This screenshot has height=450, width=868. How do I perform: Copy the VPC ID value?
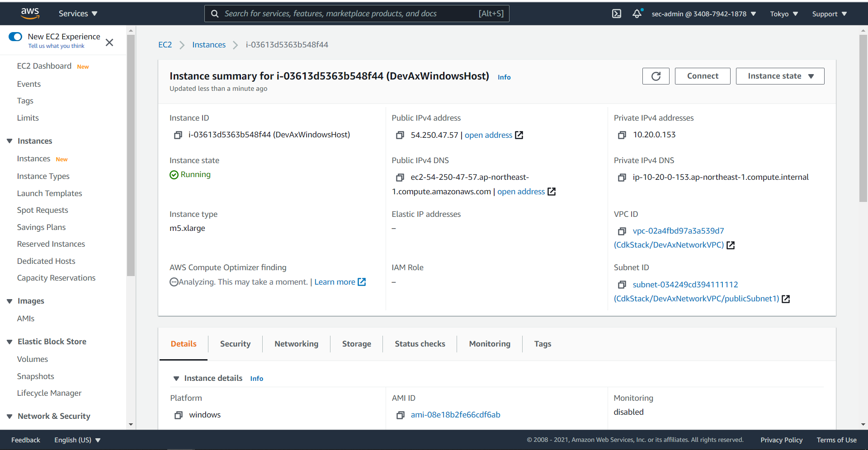coord(622,231)
